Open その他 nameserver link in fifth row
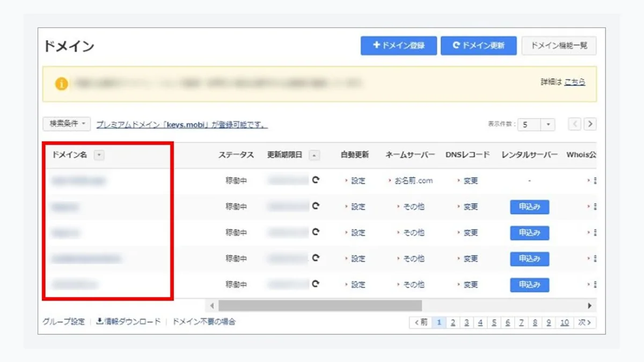This screenshot has height=362, width=644. pos(414,285)
